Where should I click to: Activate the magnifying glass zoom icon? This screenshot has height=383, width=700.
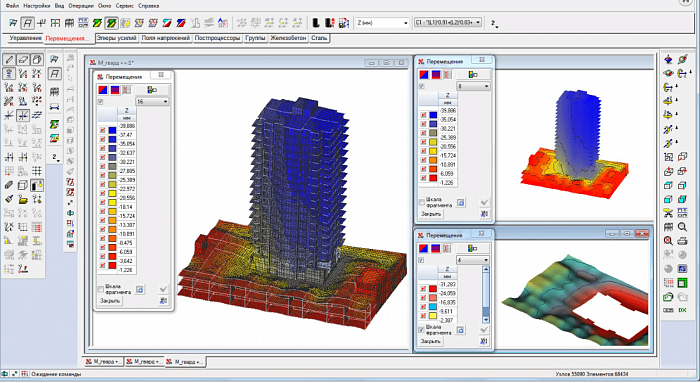point(682,227)
